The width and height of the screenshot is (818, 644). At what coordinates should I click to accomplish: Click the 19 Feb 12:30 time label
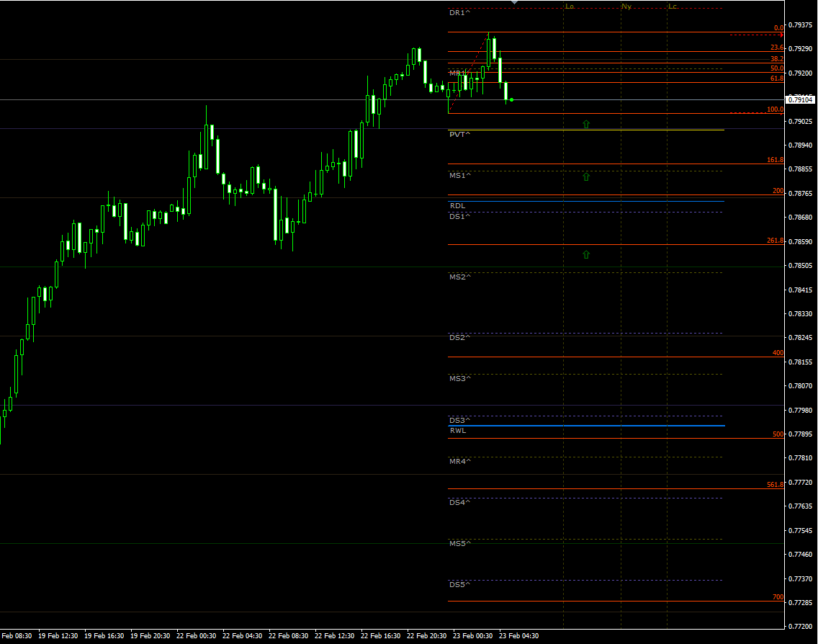(x=58, y=635)
